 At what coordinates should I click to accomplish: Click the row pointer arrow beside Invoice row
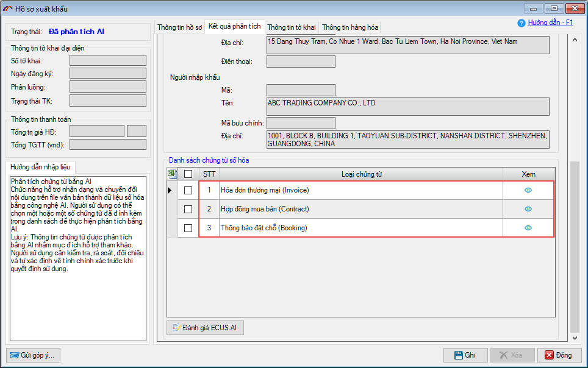coord(171,191)
